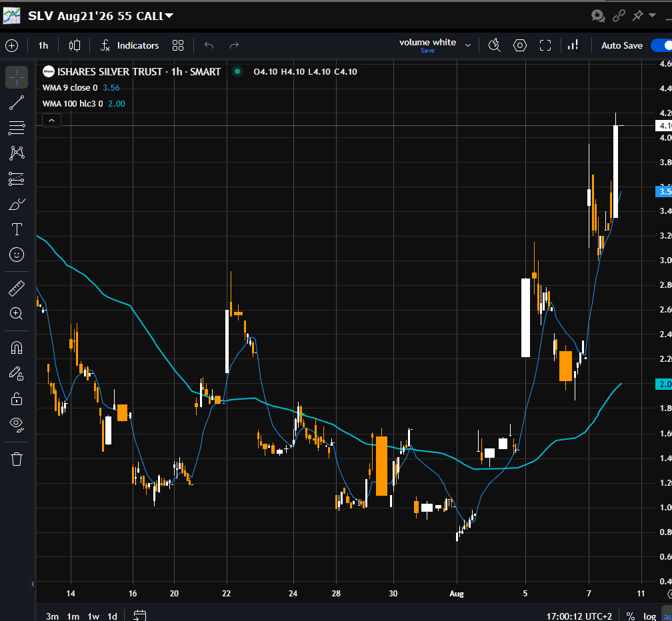Set date range to 1w
Screen dimensions: 672x621
click(93, 616)
